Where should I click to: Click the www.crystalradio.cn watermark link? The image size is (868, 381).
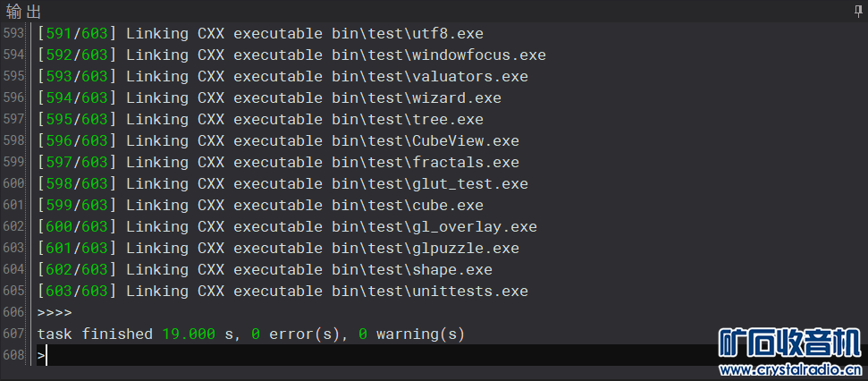pyautogui.click(x=789, y=369)
